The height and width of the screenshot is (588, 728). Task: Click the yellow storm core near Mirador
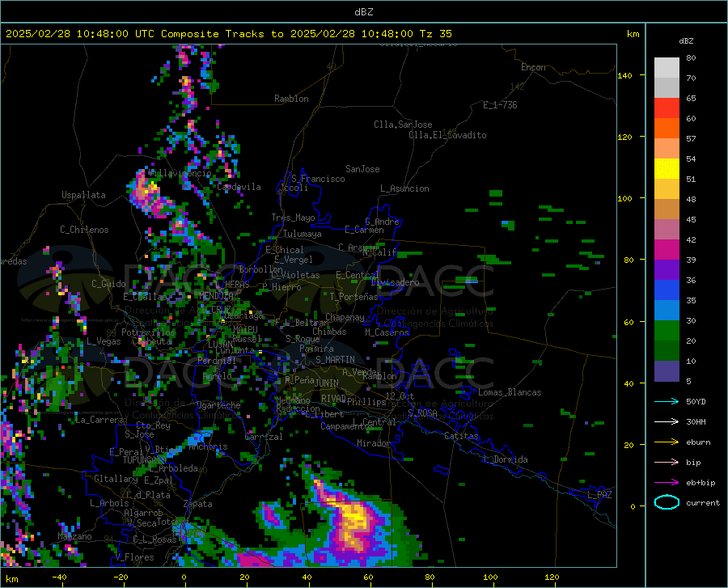point(355,515)
